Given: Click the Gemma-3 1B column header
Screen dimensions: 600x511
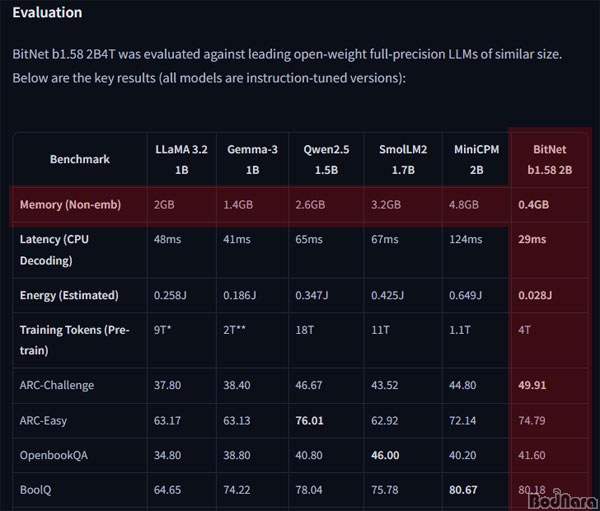Looking at the screenshot, I should point(252,160).
